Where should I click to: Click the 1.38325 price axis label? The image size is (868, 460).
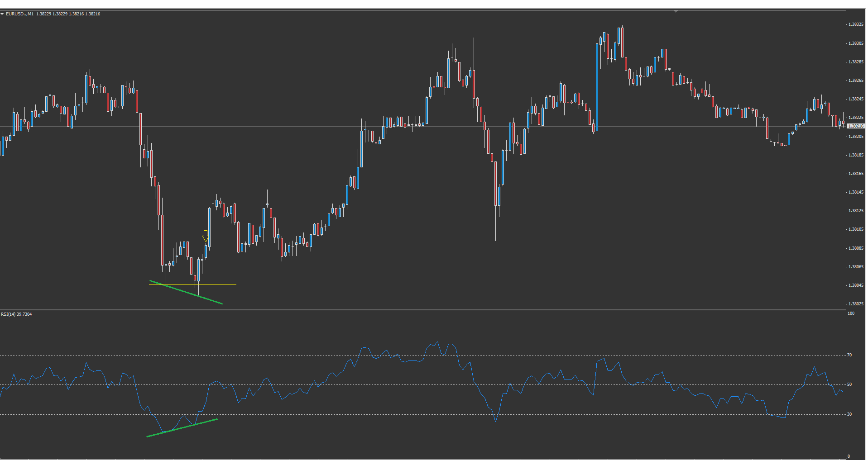[x=856, y=24]
